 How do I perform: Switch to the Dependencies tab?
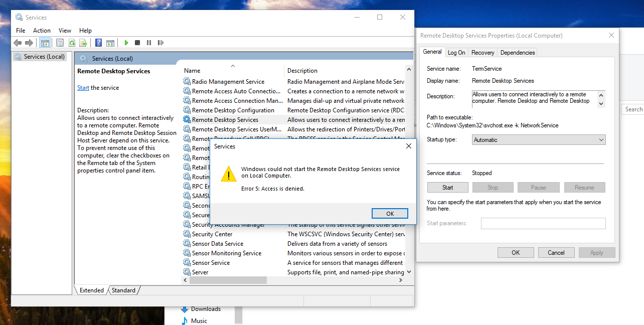[x=518, y=52]
